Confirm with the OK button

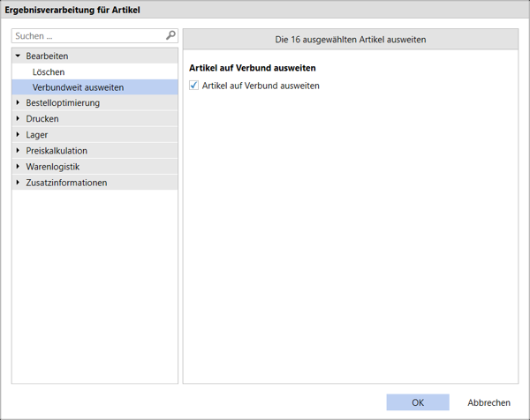pyautogui.click(x=418, y=402)
